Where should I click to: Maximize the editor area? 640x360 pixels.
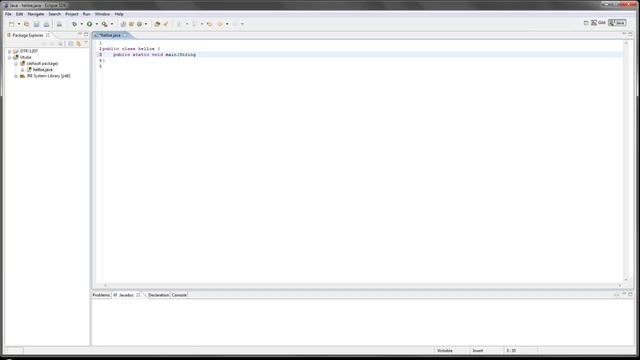[630, 34]
